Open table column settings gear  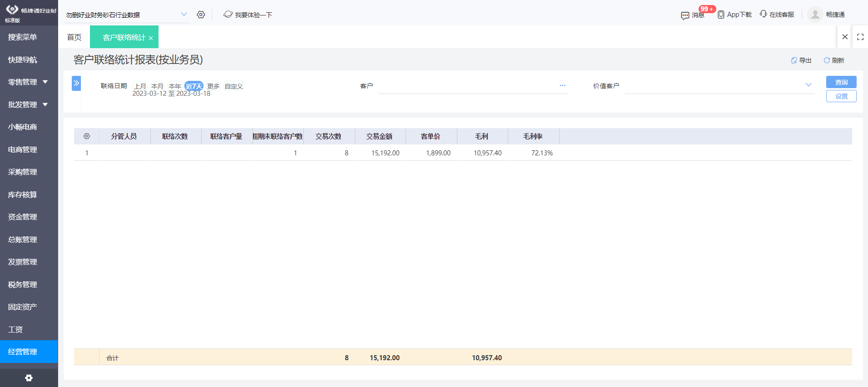pos(87,136)
